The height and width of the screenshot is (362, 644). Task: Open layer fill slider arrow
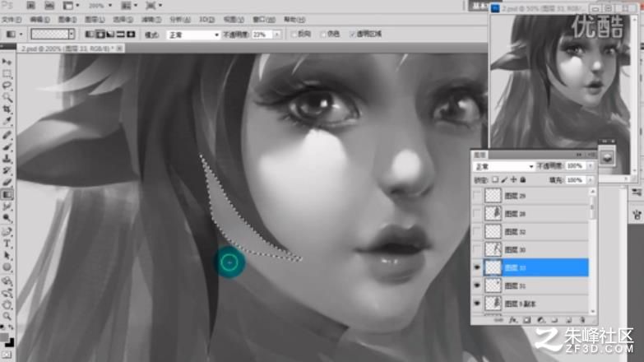[591, 180]
